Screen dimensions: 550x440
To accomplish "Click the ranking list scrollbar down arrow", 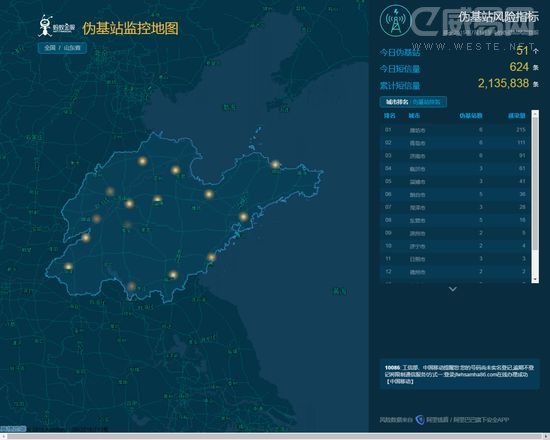I will point(535,279).
